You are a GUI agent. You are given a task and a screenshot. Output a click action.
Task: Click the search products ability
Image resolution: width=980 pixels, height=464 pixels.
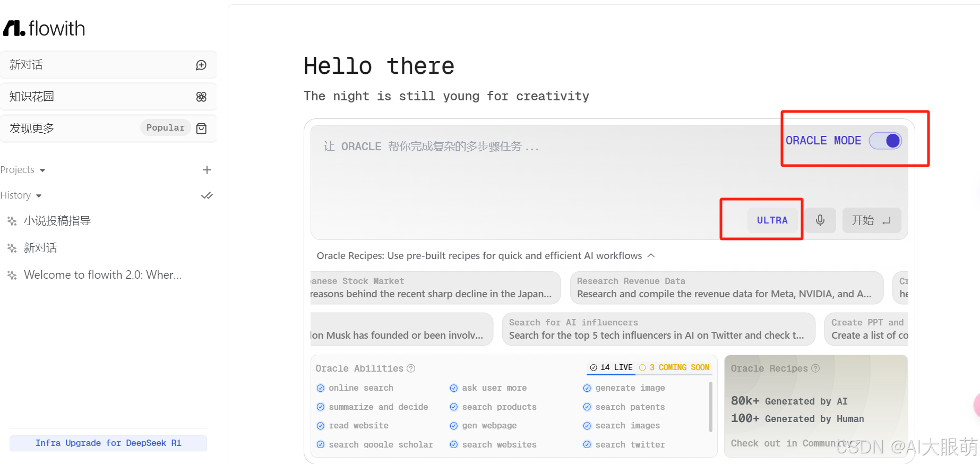(493, 407)
